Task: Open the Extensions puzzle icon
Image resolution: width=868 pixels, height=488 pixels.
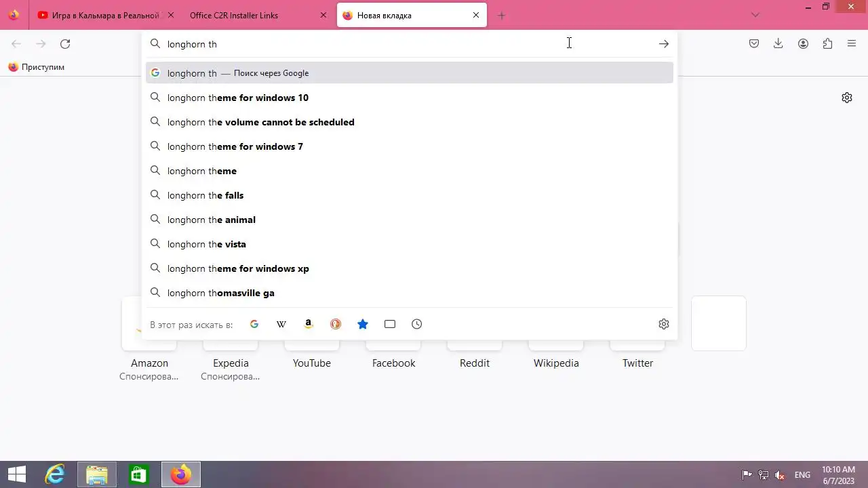Action: point(827,44)
